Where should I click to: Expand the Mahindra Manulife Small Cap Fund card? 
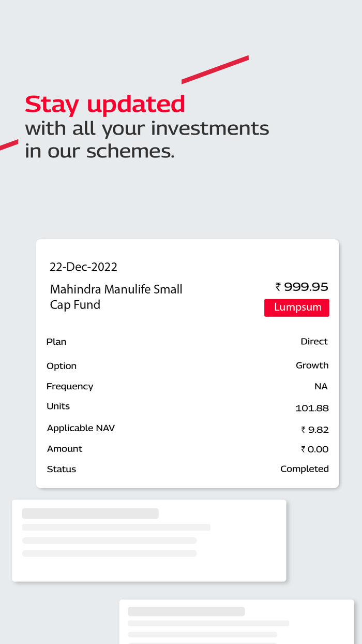click(x=187, y=362)
